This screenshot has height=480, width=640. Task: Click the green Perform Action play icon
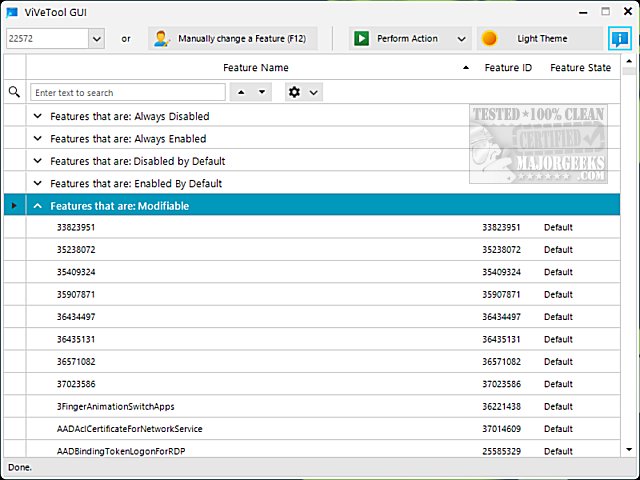tap(361, 39)
